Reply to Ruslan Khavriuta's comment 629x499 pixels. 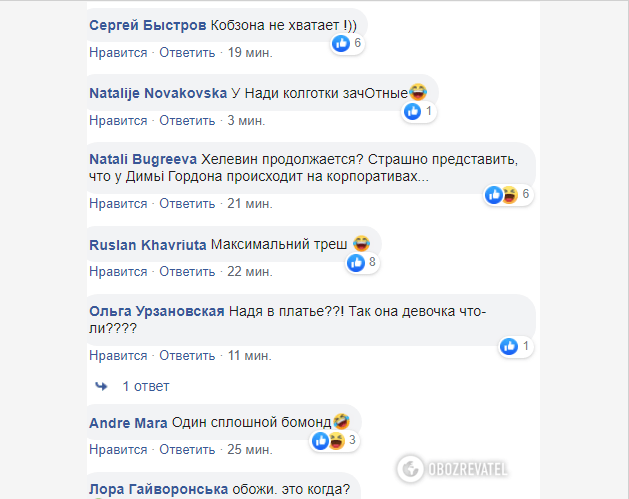point(187,271)
